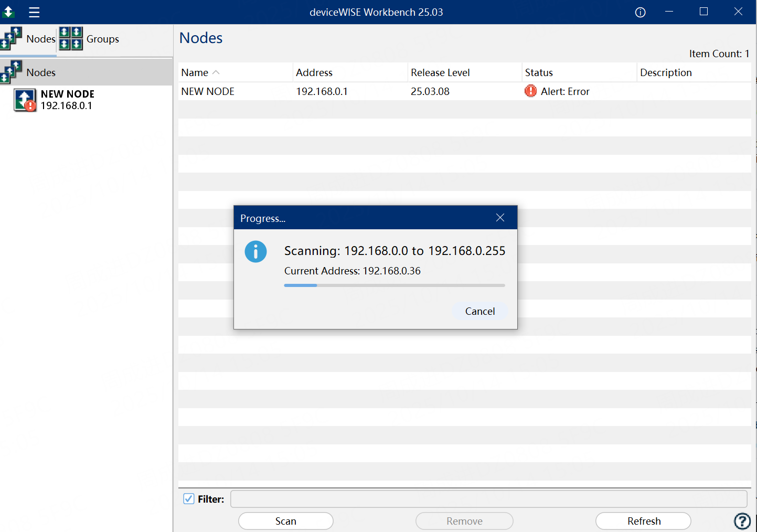Toggle the Filter checkbox
Image resolution: width=757 pixels, height=532 pixels.
[x=189, y=499]
